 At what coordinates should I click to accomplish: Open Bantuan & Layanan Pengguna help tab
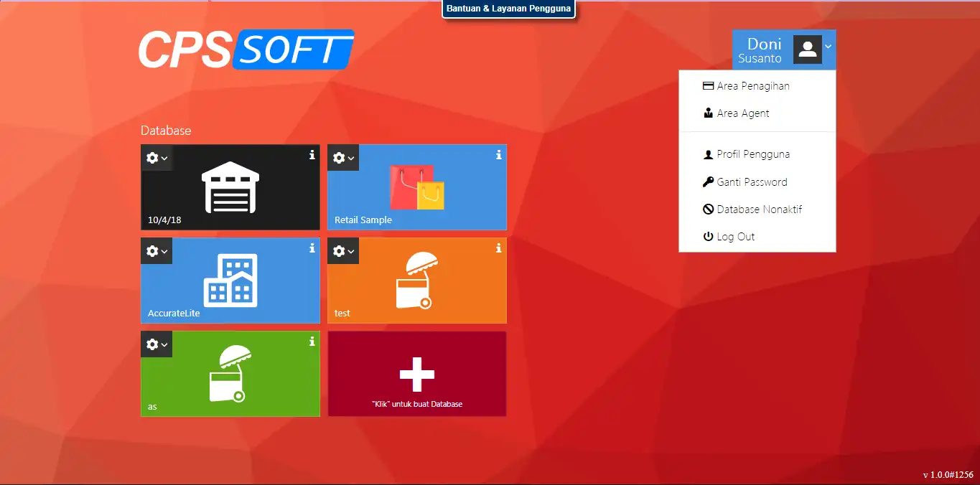pyautogui.click(x=509, y=9)
